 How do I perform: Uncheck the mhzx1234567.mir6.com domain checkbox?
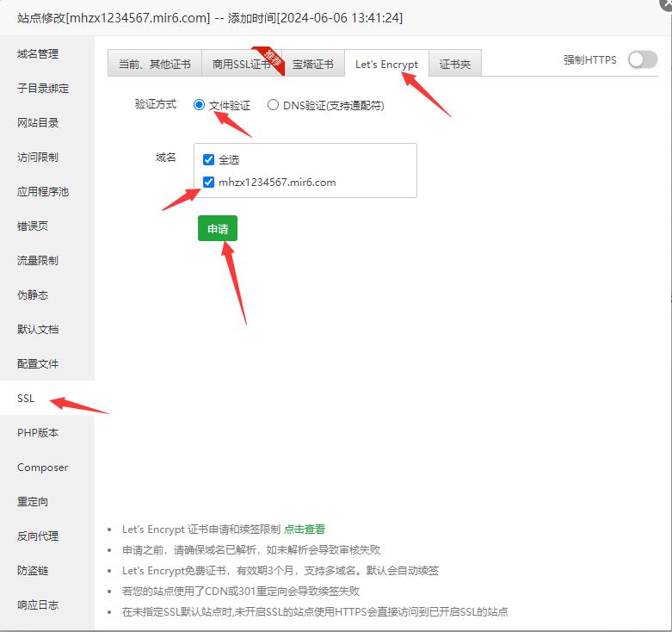[x=208, y=182]
